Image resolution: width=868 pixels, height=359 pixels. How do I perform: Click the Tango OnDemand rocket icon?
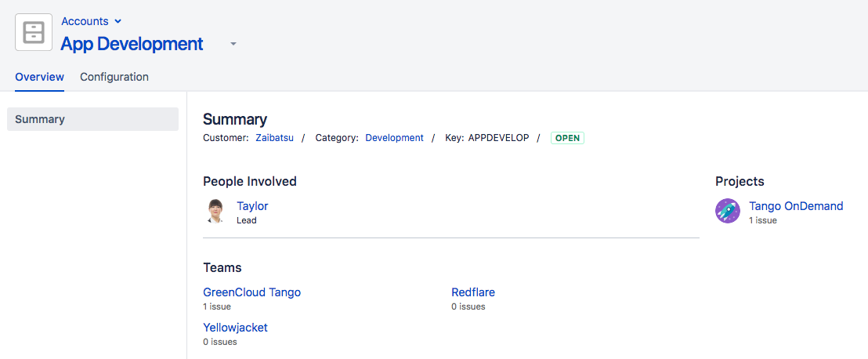point(728,211)
